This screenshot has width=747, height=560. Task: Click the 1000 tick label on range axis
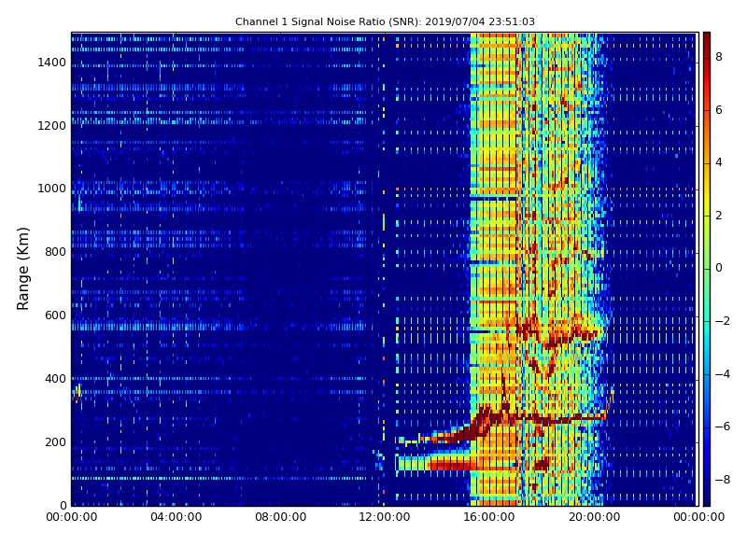tap(51, 189)
